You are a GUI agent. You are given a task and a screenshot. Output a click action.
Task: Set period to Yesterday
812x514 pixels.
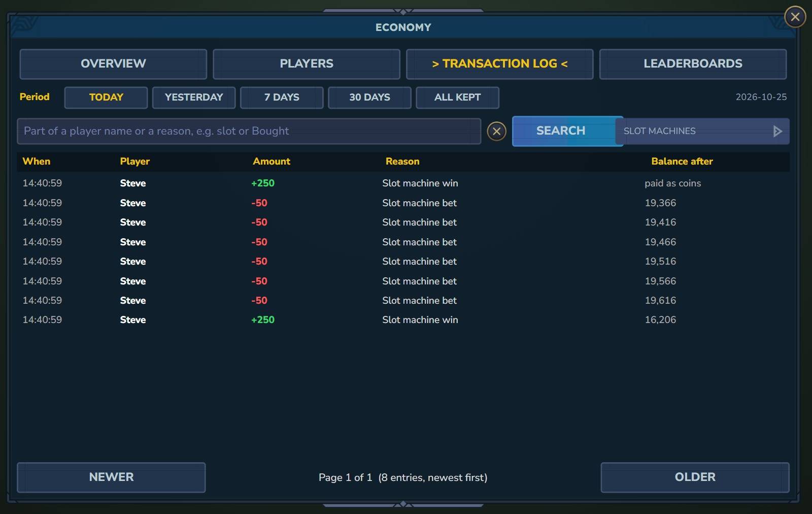coord(194,98)
